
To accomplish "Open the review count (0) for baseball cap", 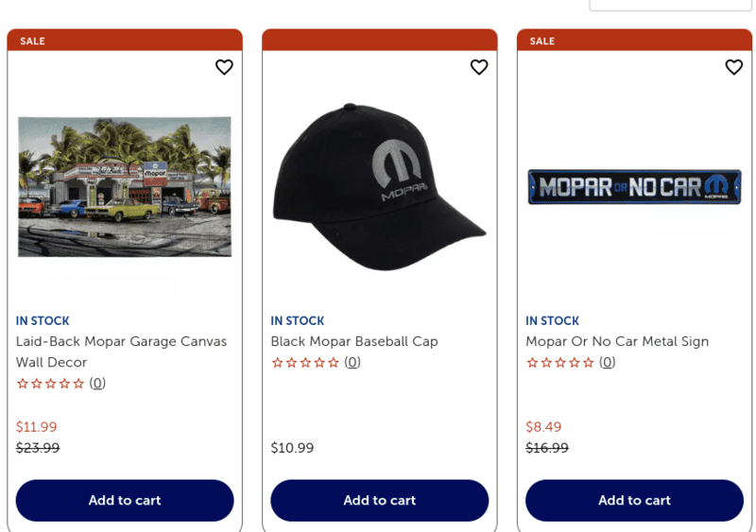I will click(352, 362).
